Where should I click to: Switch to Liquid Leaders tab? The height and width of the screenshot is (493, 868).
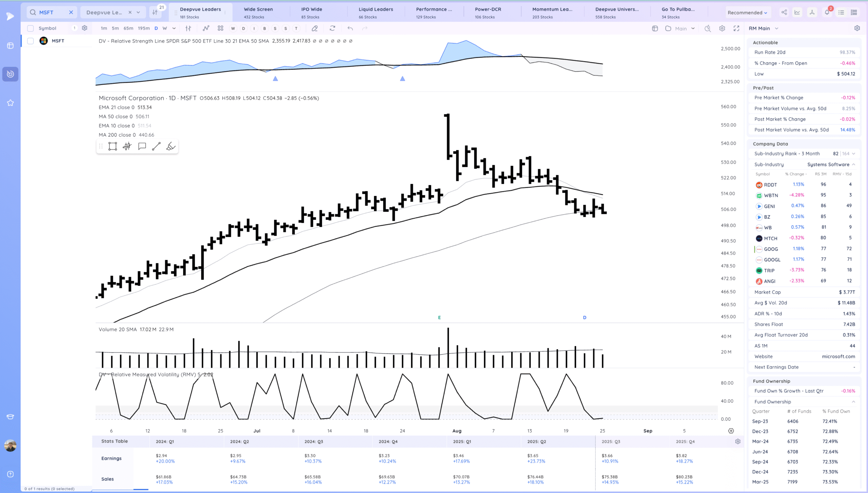tap(376, 13)
